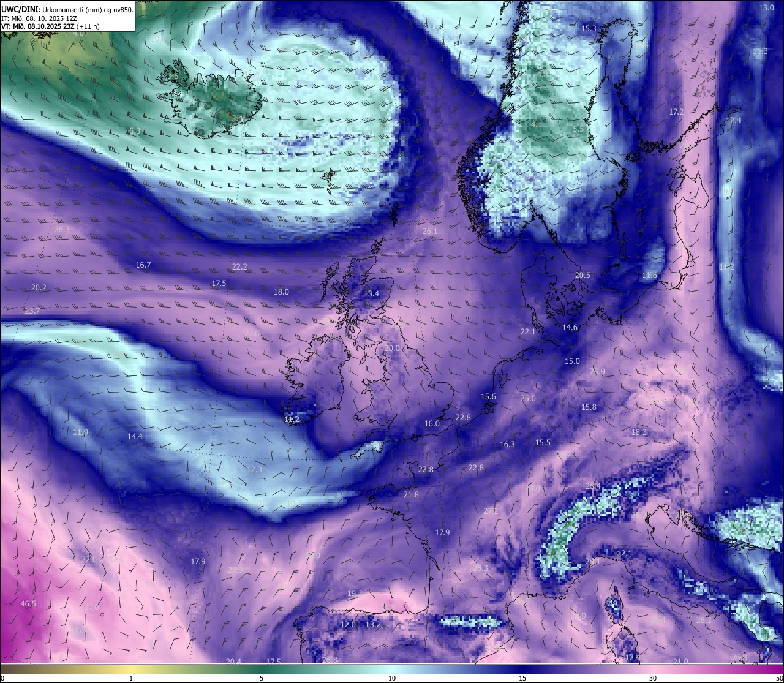This screenshot has height=683, width=784.
Task: Click the 26.4 value north of the Alps
Action: (593, 486)
